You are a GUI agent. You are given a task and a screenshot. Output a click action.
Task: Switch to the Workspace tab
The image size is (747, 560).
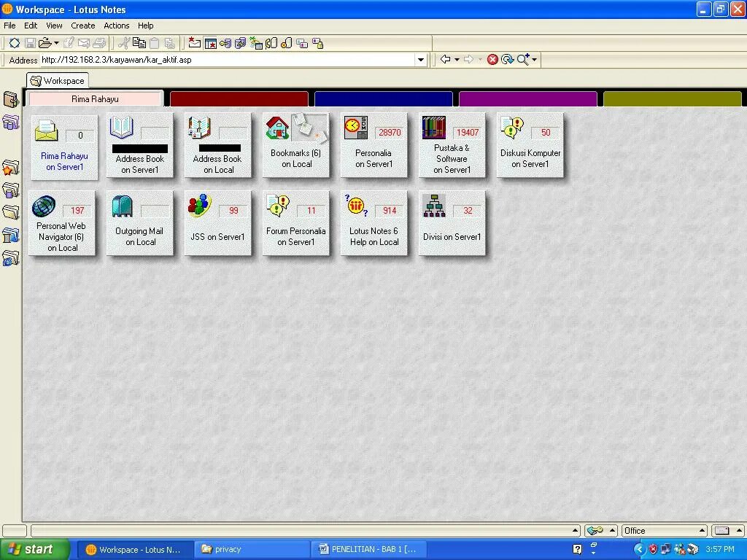(57, 80)
